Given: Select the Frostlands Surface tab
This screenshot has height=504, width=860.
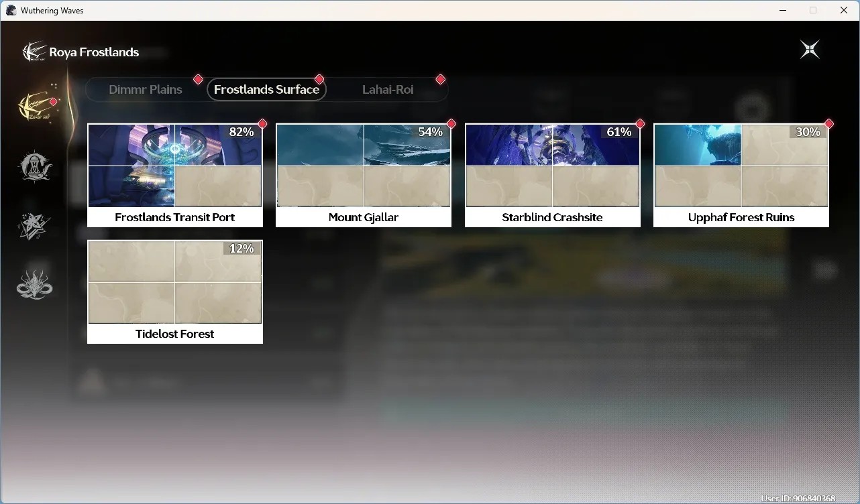Looking at the screenshot, I should [x=266, y=89].
